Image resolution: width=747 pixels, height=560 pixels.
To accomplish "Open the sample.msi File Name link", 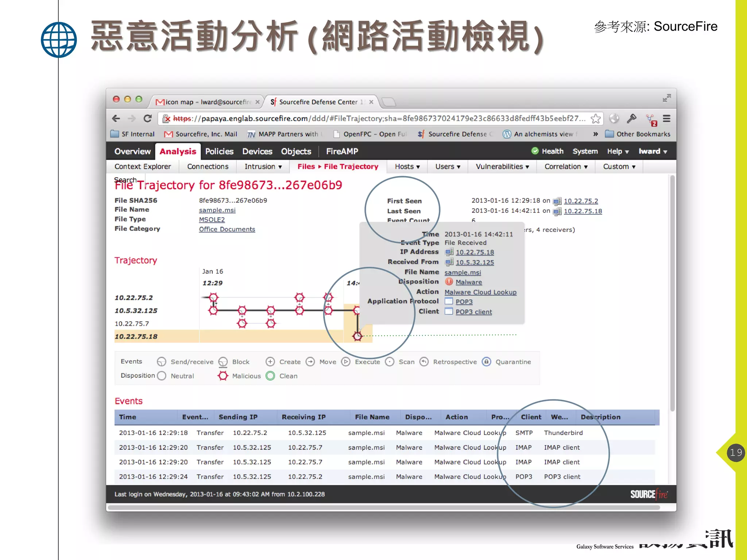I will (217, 210).
